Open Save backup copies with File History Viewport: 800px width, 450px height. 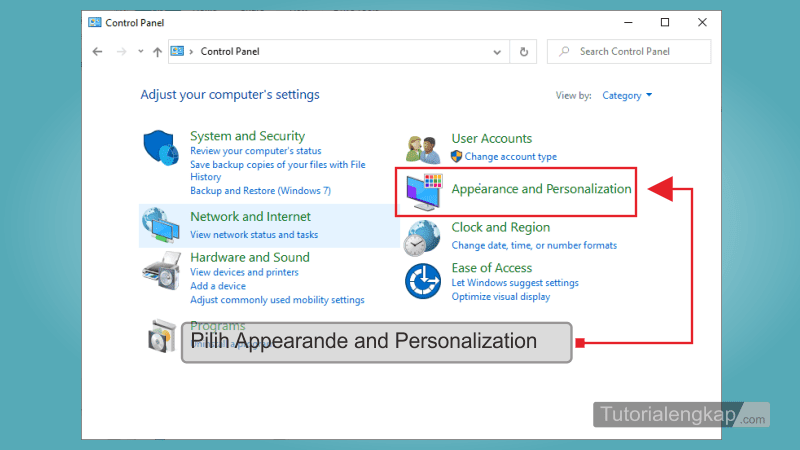coord(278,171)
